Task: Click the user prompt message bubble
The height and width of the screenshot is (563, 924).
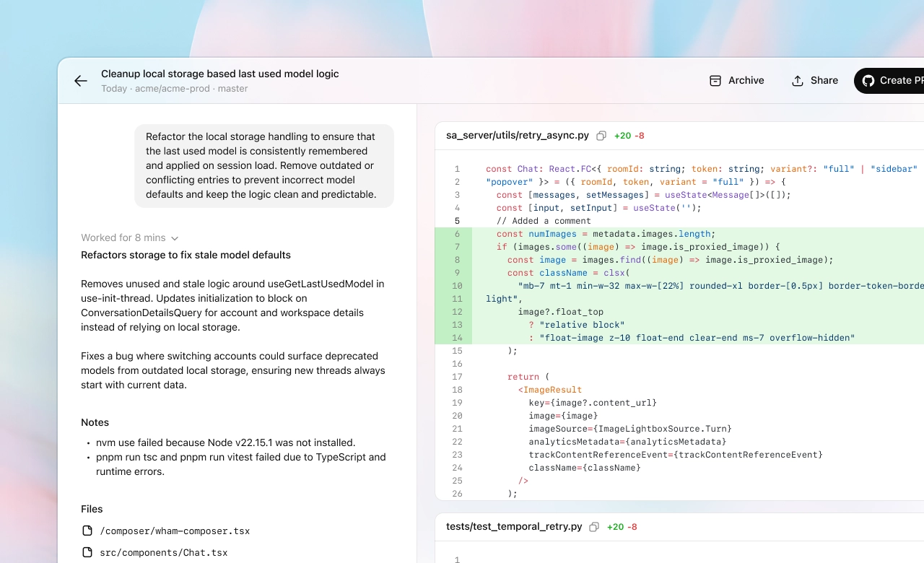Action: tap(263, 165)
